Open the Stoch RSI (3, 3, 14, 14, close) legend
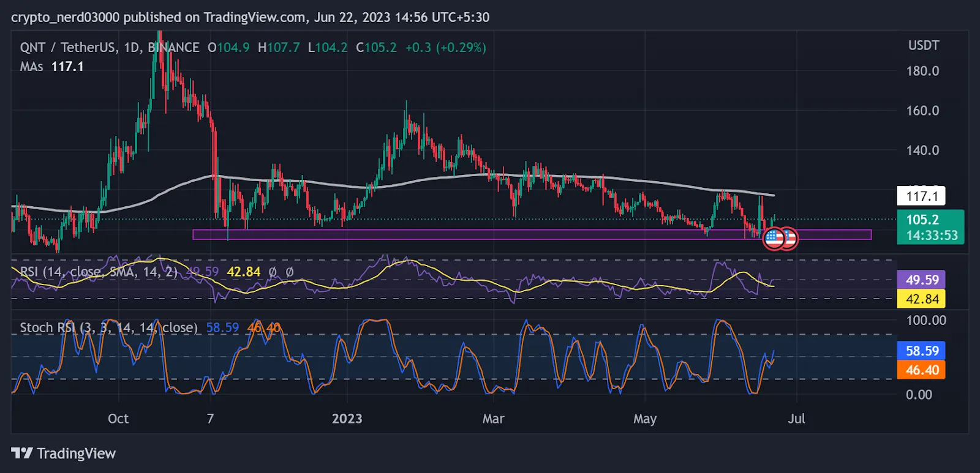980x473 pixels. pos(109,327)
